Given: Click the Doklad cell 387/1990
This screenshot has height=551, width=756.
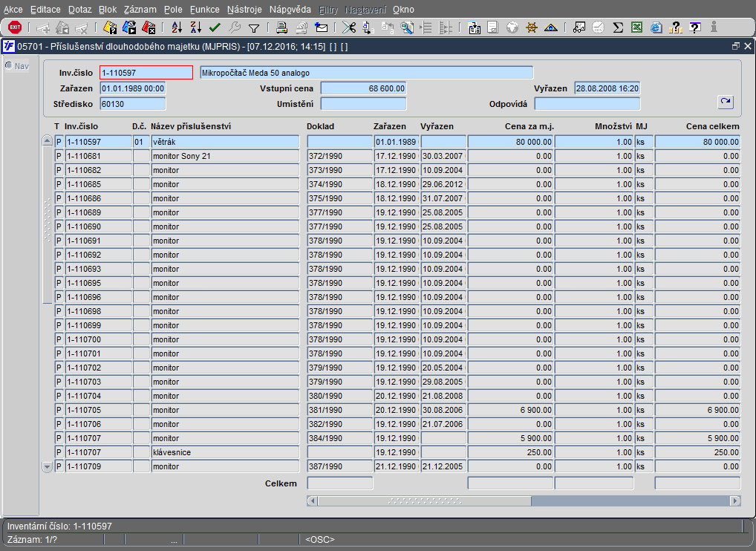Looking at the screenshot, I should pyautogui.click(x=340, y=466).
